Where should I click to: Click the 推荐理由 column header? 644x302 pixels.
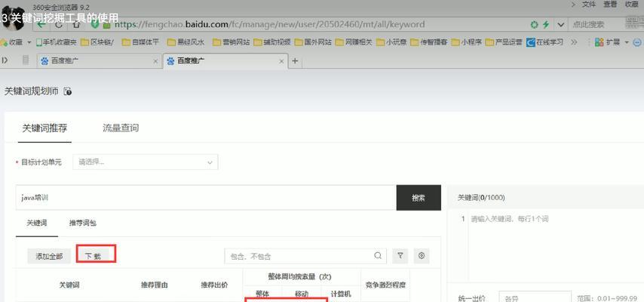[155, 285]
